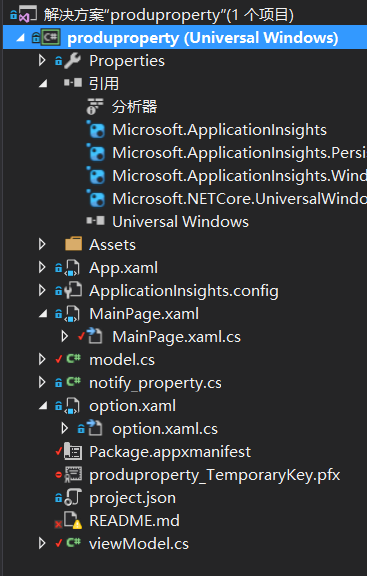Viewport: 367px width, 576px height.
Task: Select the notify_property.cs file
Action: pyautogui.click(x=155, y=383)
